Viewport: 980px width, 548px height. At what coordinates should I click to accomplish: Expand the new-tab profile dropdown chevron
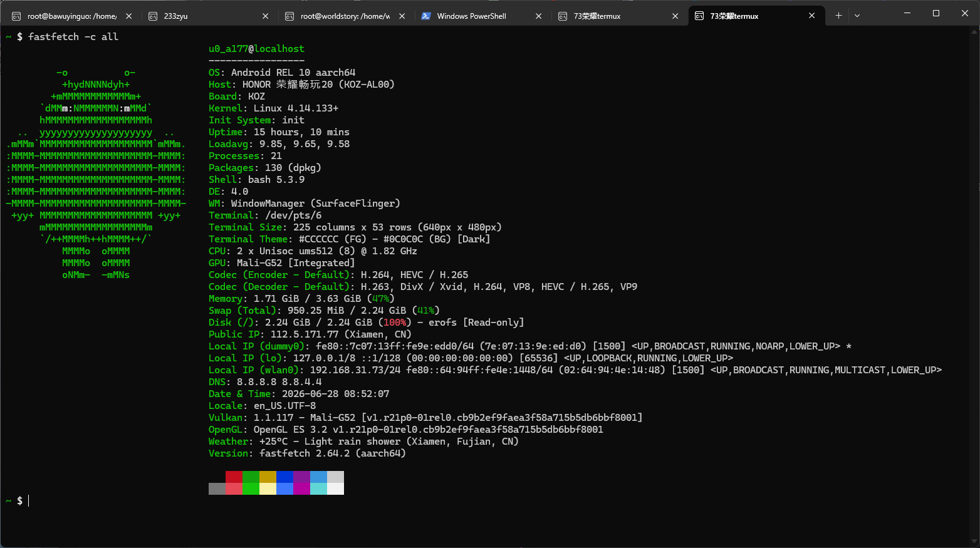857,16
